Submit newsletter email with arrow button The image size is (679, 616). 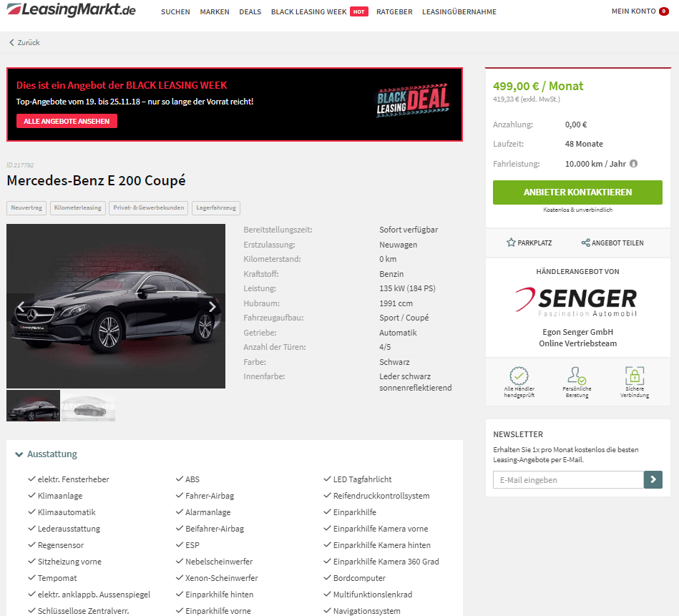653,479
